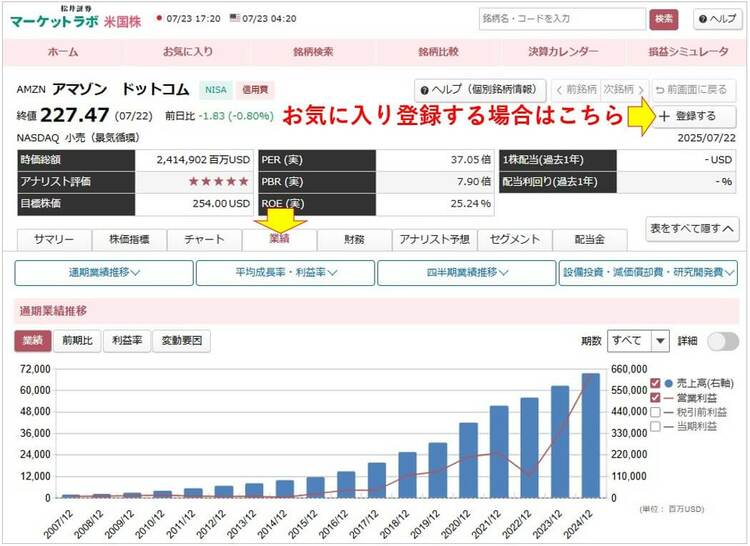The width and height of the screenshot is (750, 546).
Task: Click the search button 検索
Action: [x=663, y=19]
